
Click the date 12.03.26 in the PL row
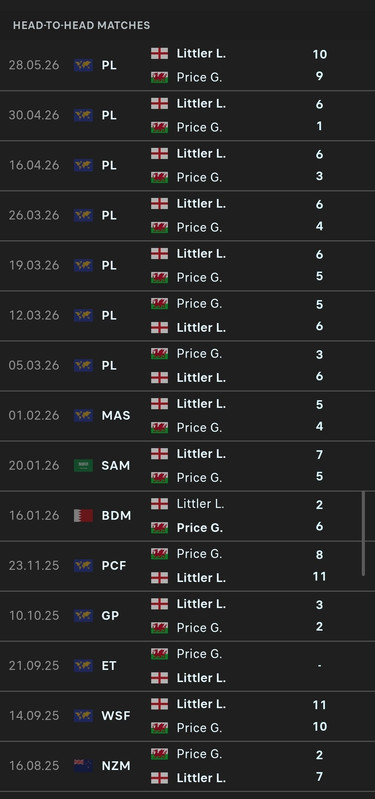[34, 315]
